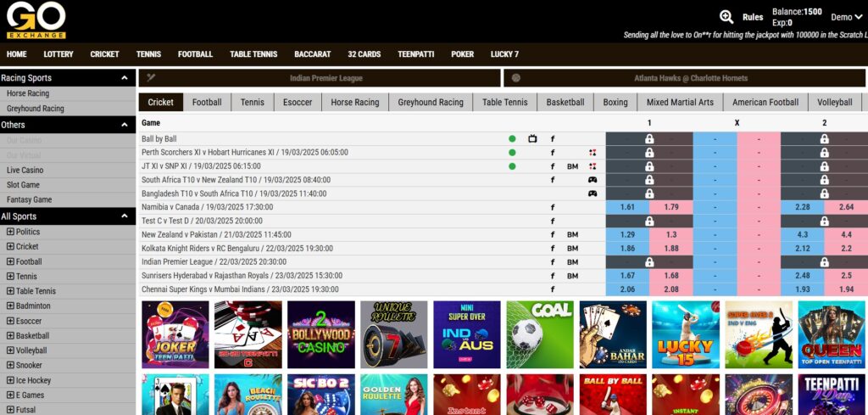Screen dimensions: 868x415
Task: Open Live Casino from the sidebar
Action: [25, 170]
